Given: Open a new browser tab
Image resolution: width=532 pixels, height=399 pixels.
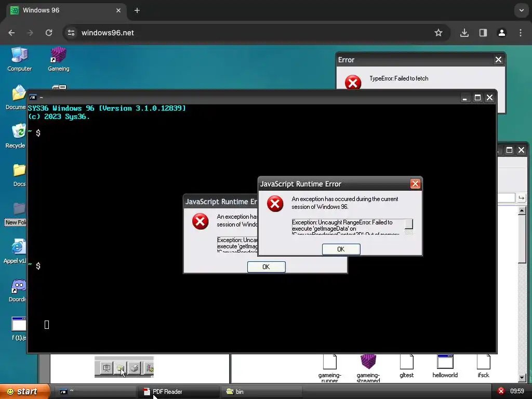Looking at the screenshot, I should click(x=137, y=10).
